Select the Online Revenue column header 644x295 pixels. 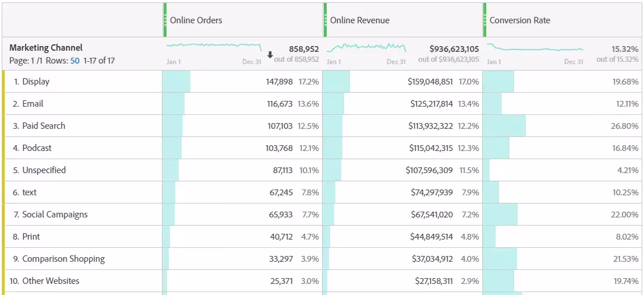(x=360, y=20)
